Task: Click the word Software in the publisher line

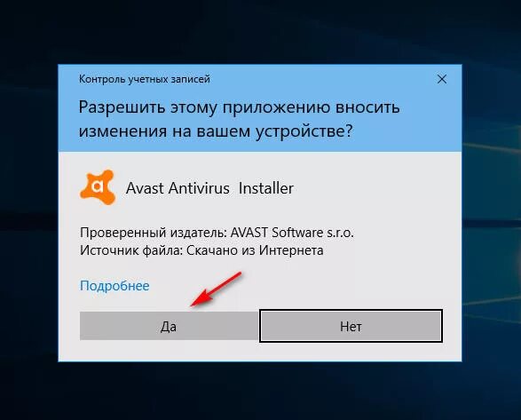Action: [x=297, y=233]
